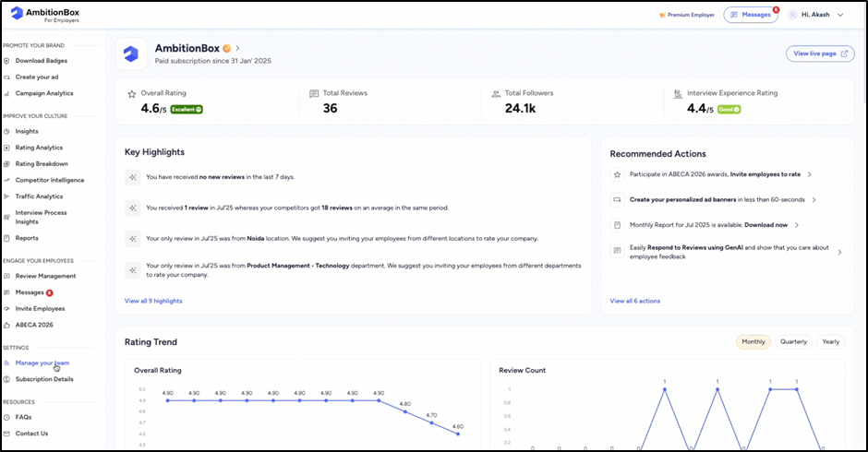Open Traffic Analytics from sidebar
This screenshot has width=868, height=452.
pos(39,196)
